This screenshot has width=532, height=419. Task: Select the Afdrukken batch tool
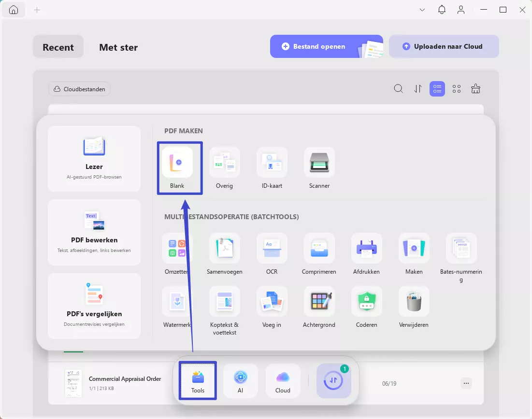click(366, 254)
